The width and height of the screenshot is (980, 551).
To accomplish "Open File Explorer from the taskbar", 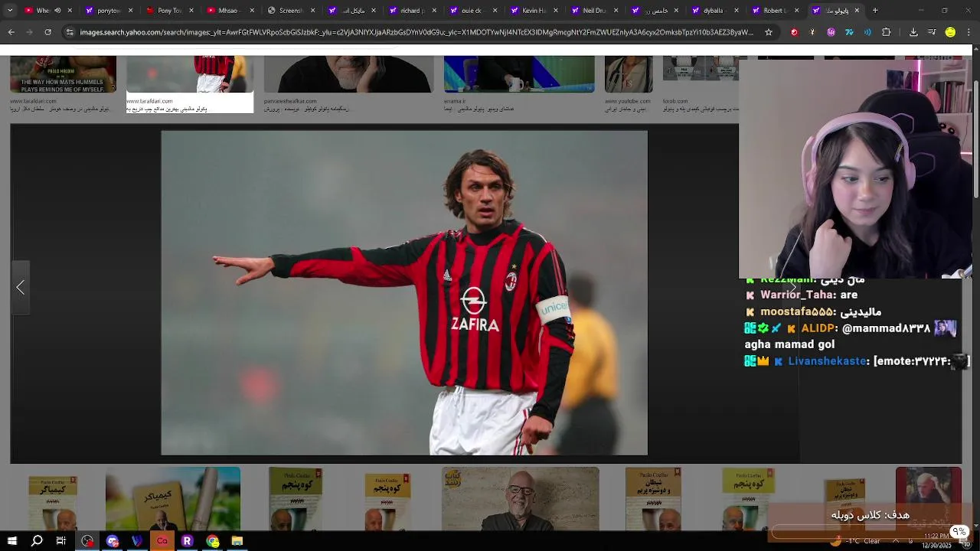I will coord(237,541).
